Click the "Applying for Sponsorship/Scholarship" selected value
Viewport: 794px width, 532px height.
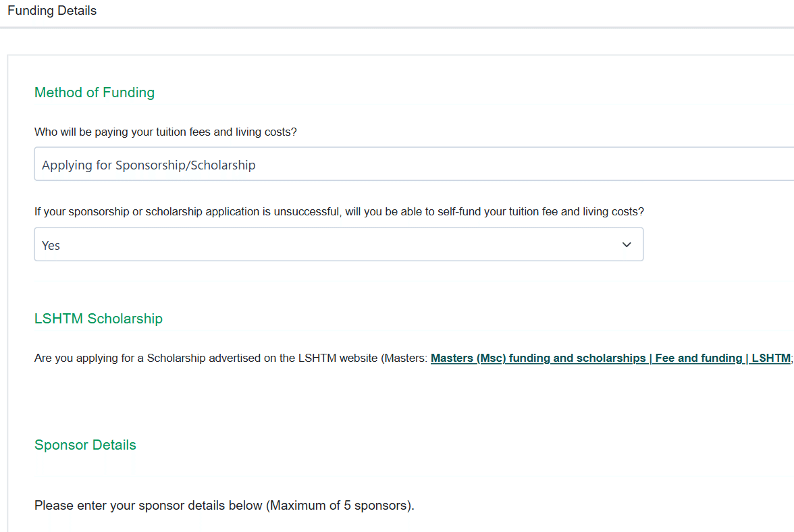(x=149, y=165)
